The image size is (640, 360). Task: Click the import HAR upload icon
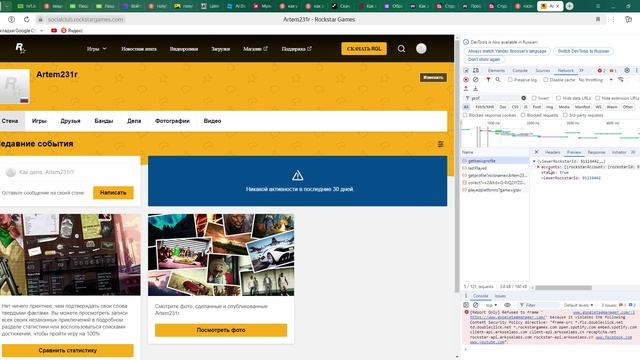(466, 89)
